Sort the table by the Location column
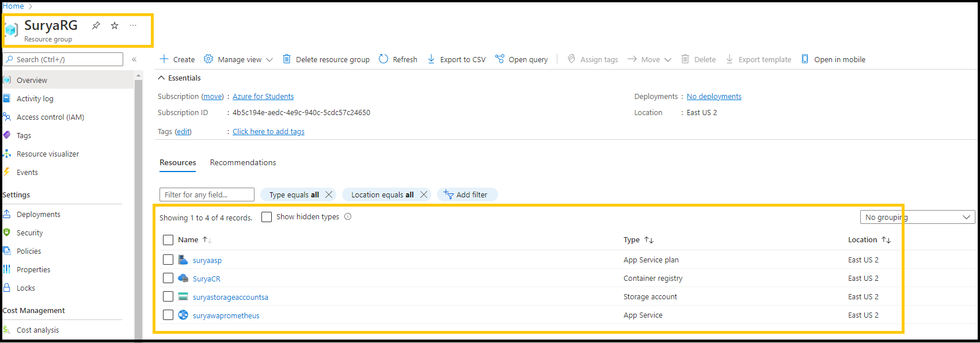This screenshot has width=980, height=343. 869,240
